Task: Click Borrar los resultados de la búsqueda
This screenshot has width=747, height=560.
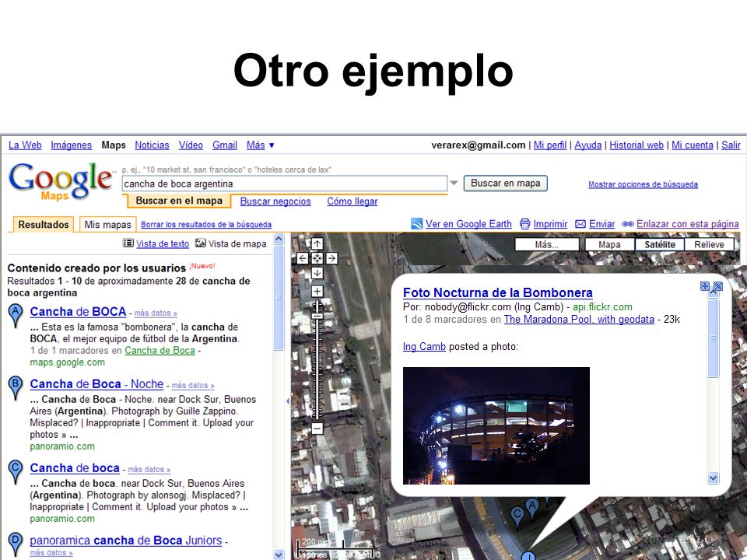Action: coord(206,224)
